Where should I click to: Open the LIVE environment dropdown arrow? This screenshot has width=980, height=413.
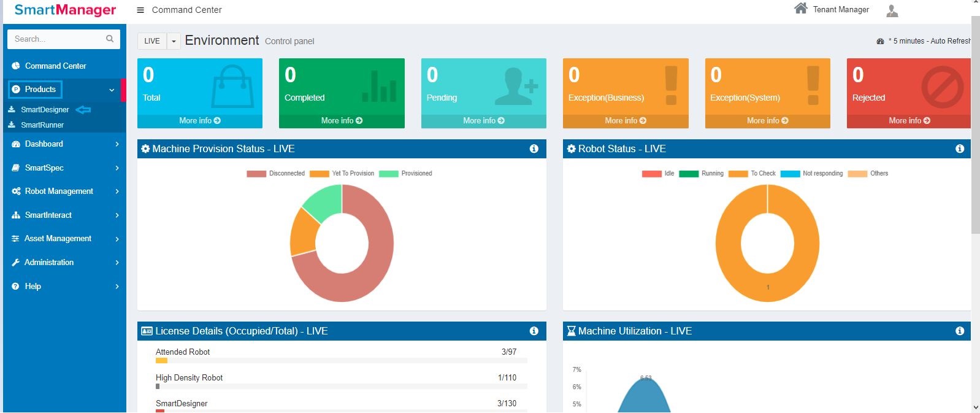174,41
